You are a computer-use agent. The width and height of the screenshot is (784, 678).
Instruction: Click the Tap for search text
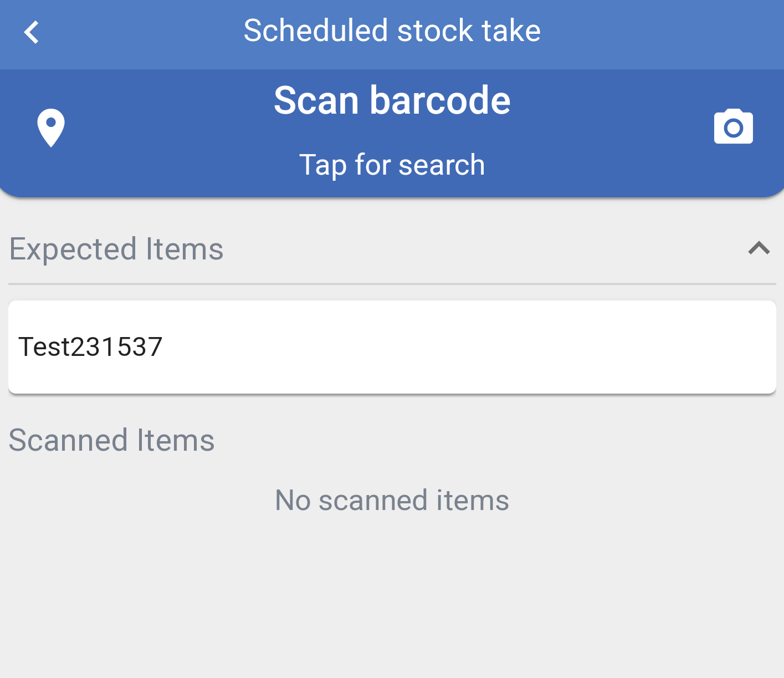point(392,165)
